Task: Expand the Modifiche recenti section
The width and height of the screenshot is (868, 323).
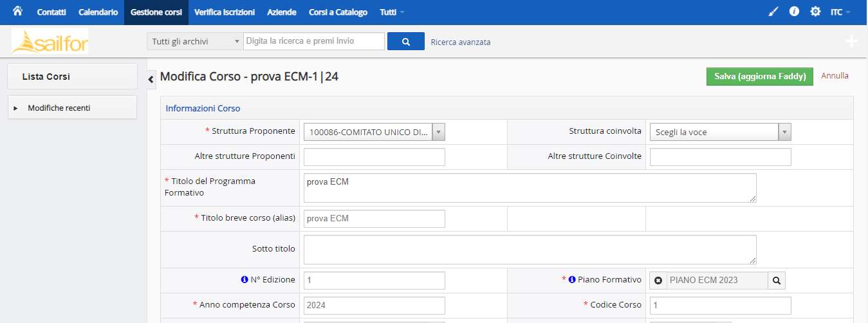Action: click(x=72, y=107)
